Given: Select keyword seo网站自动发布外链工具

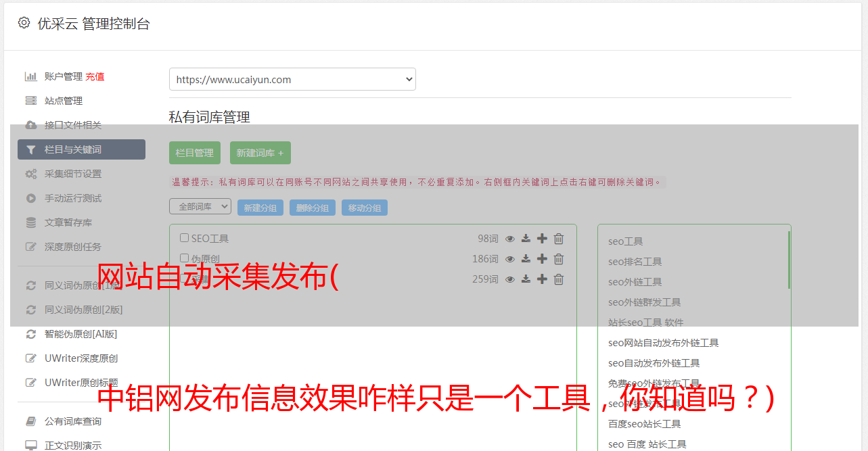Looking at the screenshot, I should click(664, 343).
